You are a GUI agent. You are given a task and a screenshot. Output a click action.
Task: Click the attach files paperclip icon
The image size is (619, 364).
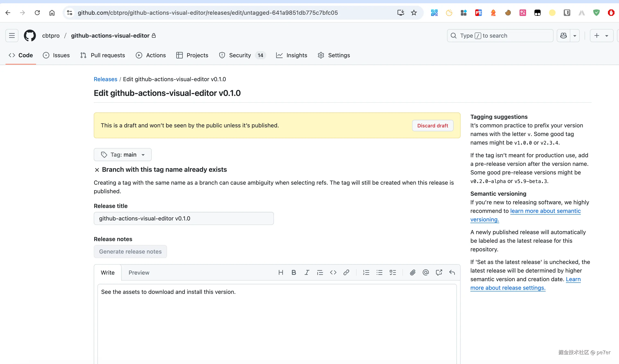412,272
